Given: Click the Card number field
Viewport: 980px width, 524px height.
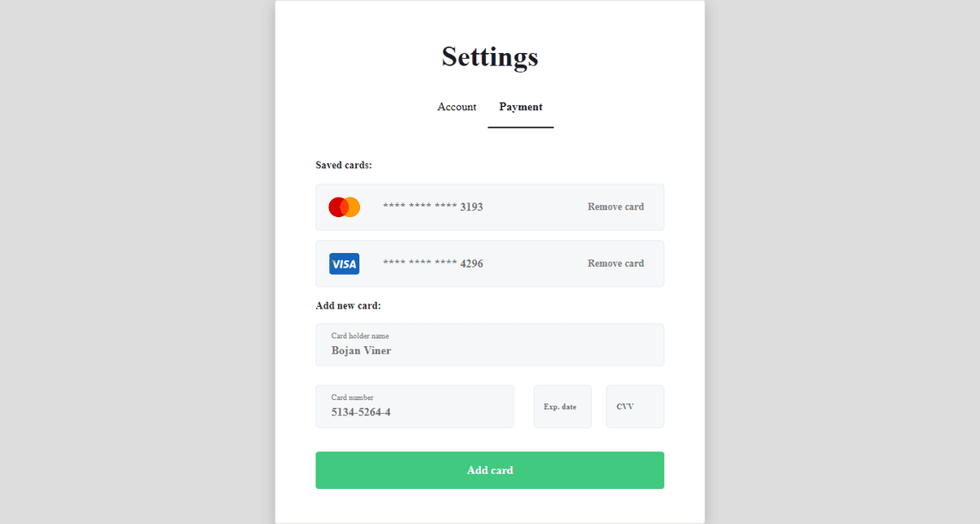Looking at the screenshot, I should point(415,406).
